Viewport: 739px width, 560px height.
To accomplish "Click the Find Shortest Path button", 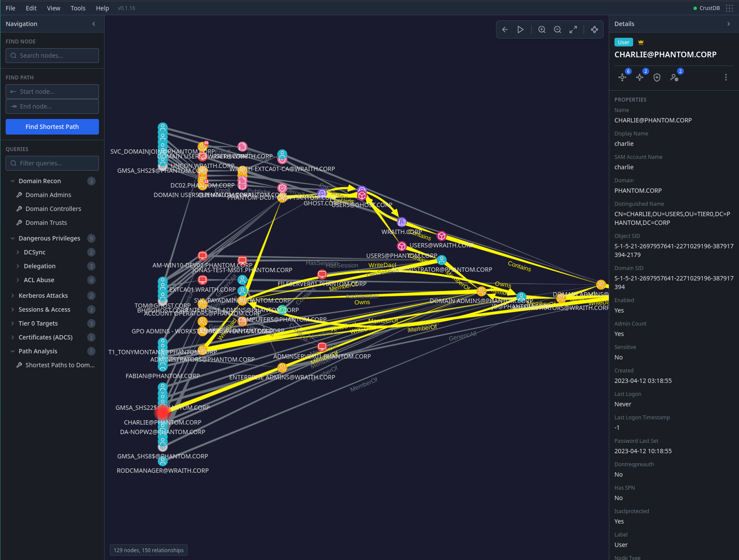I will (52, 126).
